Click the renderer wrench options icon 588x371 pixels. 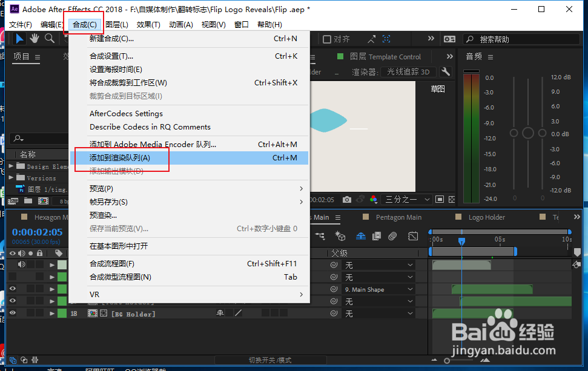(446, 71)
